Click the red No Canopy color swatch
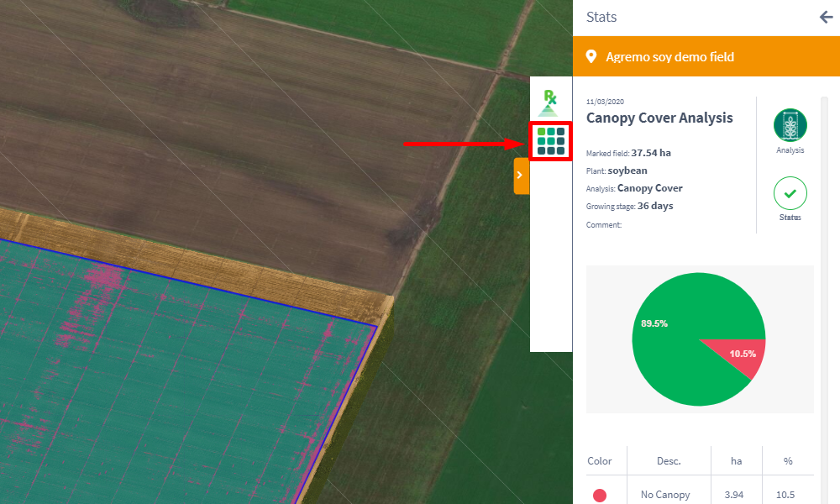This screenshot has width=840, height=504. (x=600, y=495)
